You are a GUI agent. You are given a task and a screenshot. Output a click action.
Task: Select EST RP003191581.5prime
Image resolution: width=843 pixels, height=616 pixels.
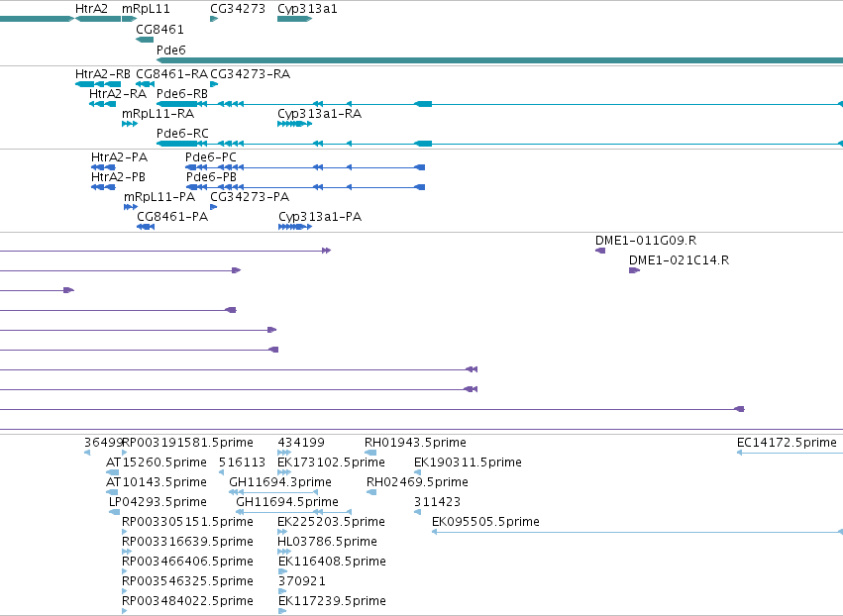(187, 443)
